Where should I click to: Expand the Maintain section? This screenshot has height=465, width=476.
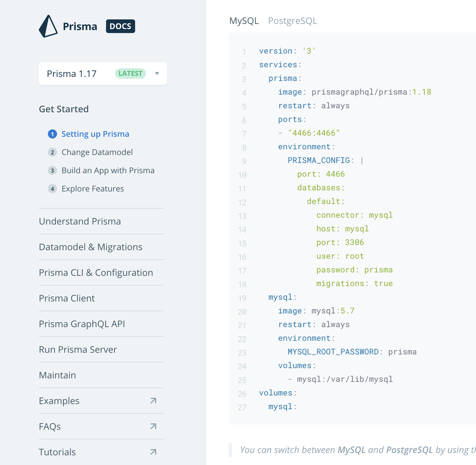[x=101, y=375]
